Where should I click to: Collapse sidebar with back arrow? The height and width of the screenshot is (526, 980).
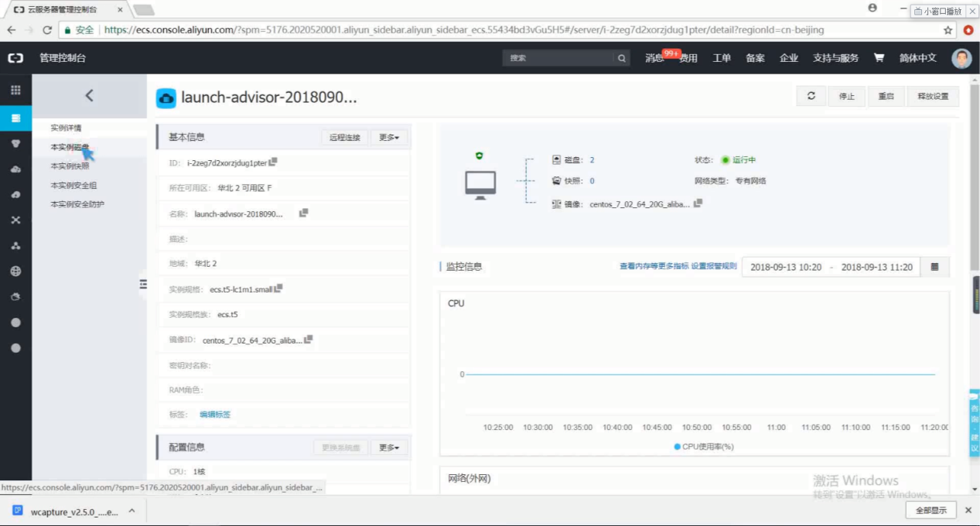[x=89, y=95]
